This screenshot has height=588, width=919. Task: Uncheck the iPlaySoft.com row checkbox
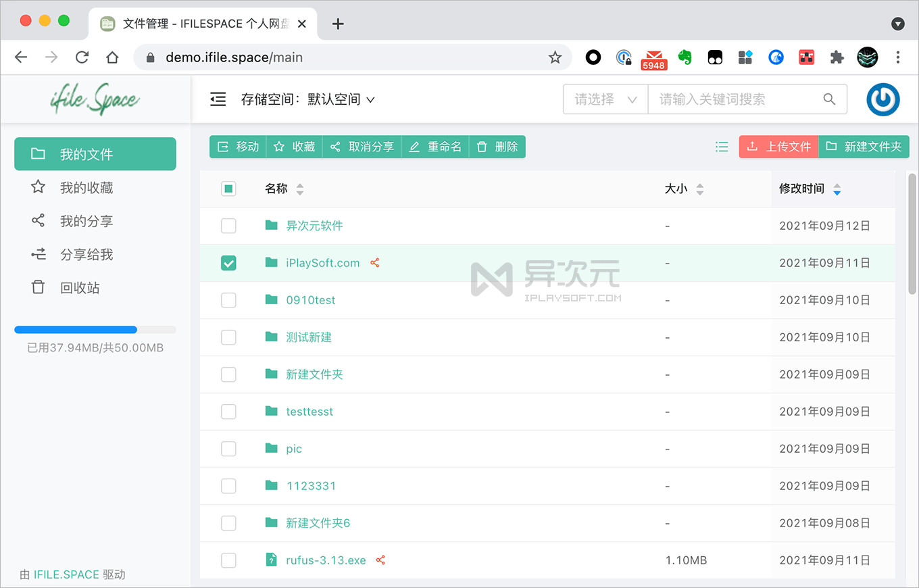228,263
